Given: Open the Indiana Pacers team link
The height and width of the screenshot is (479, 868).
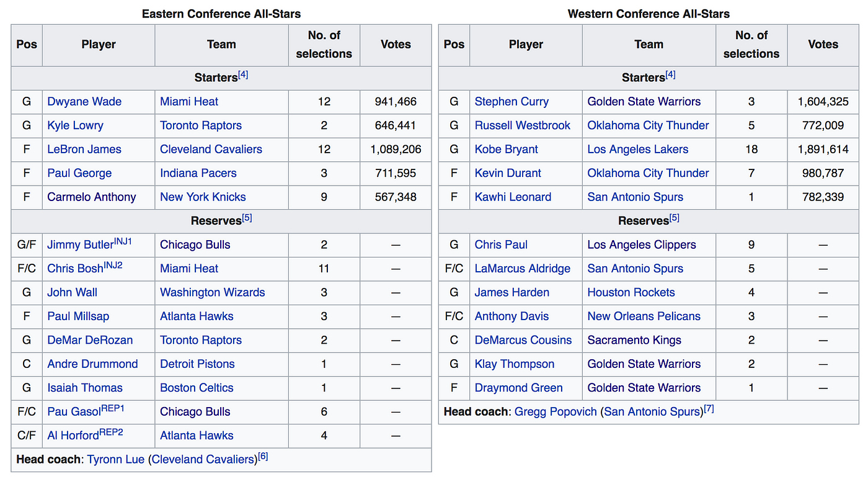Looking at the screenshot, I should [x=198, y=173].
